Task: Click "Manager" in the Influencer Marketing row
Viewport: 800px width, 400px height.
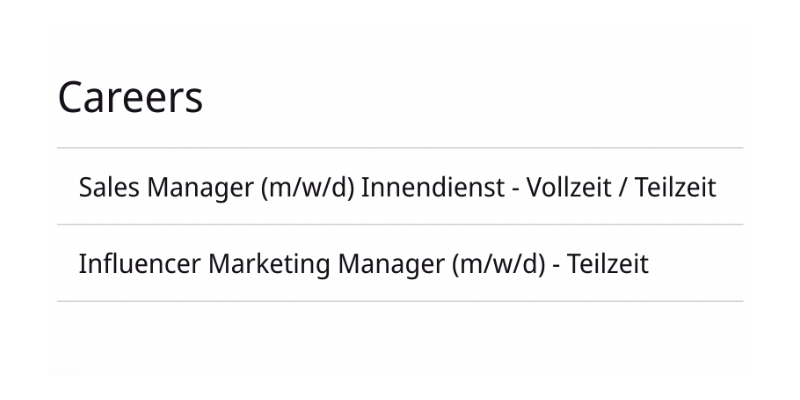Action: 392,264
